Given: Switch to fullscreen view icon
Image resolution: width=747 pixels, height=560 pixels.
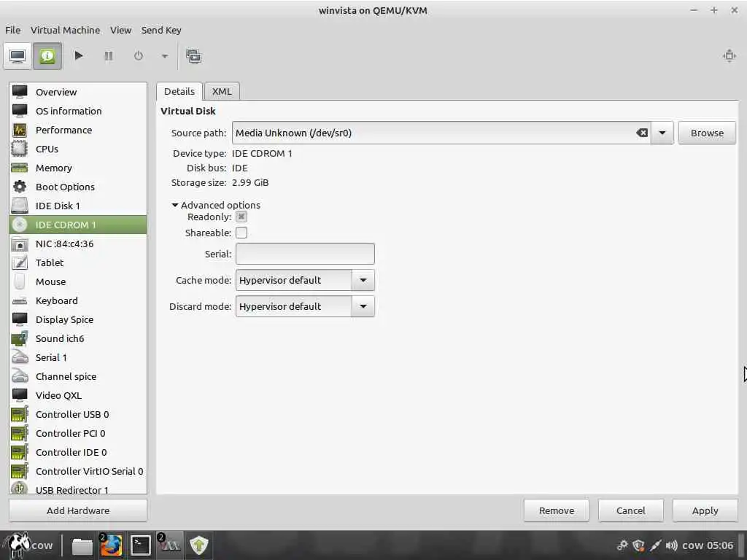Looking at the screenshot, I should coord(729,55).
